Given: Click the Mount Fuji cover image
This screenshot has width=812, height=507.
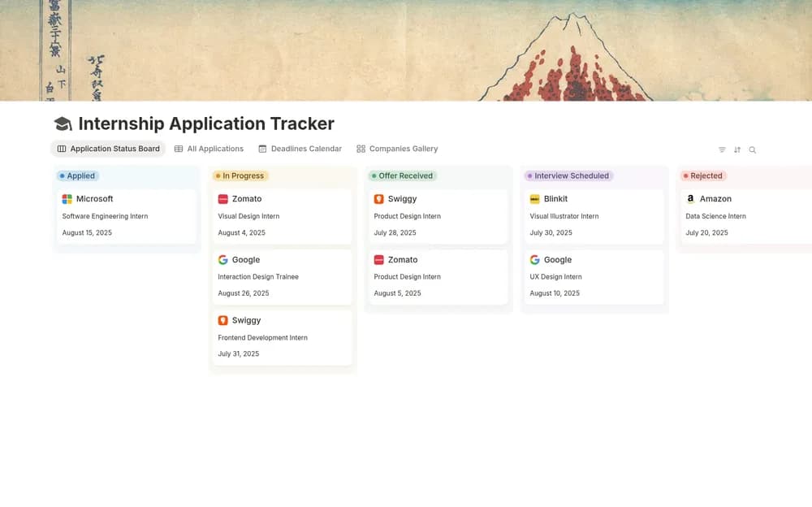Looking at the screenshot, I should 406,50.
